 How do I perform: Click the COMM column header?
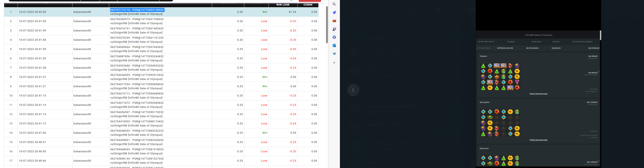coord(308,5)
